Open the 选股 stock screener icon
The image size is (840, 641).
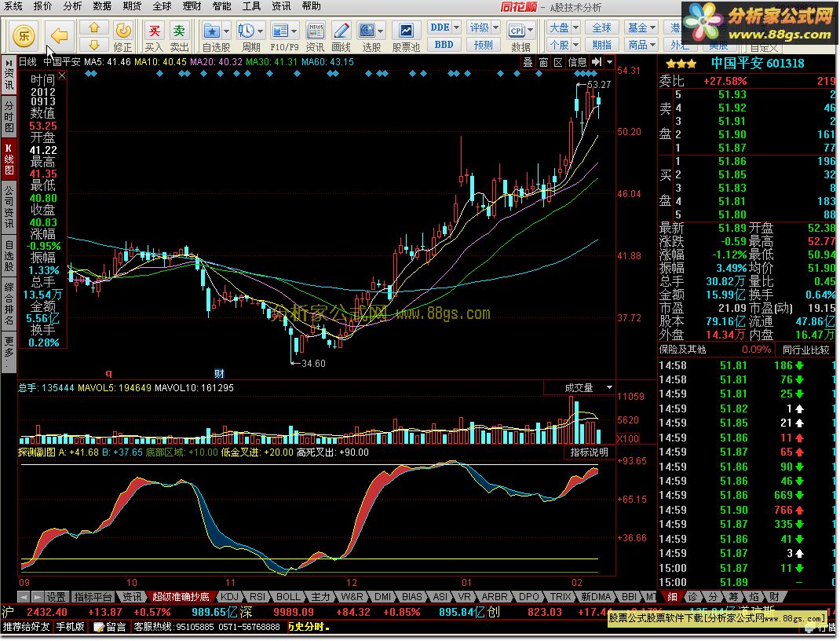[x=367, y=31]
